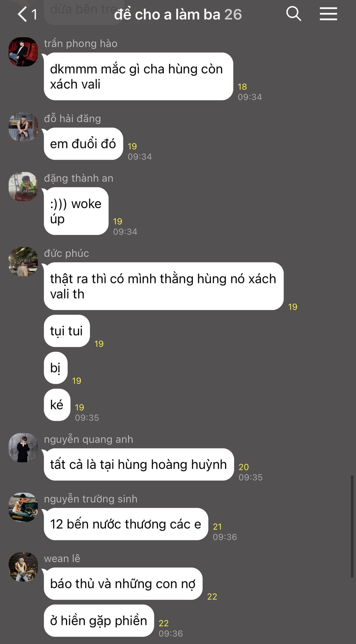Tap the 'báo thủ và những con nợ' message
The height and width of the screenshot is (644, 356).
coord(123,584)
